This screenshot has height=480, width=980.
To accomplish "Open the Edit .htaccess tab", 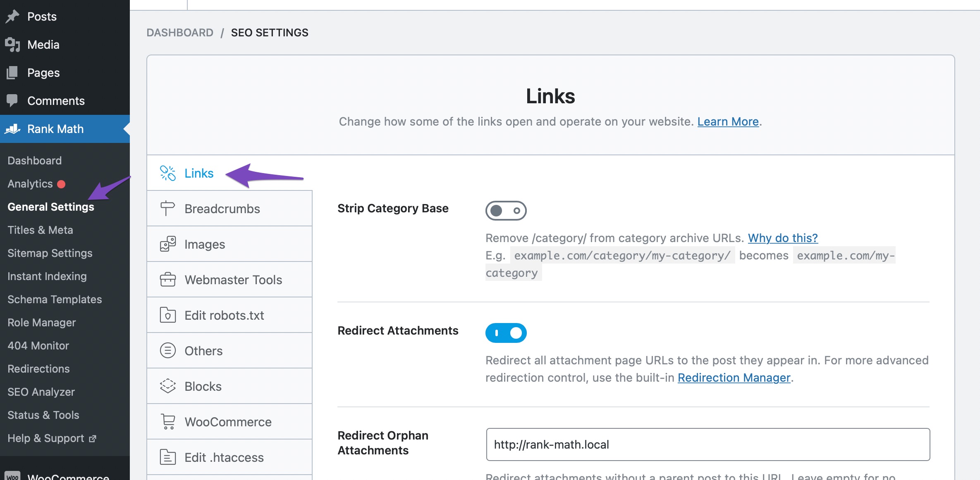I will [x=229, y=457].
